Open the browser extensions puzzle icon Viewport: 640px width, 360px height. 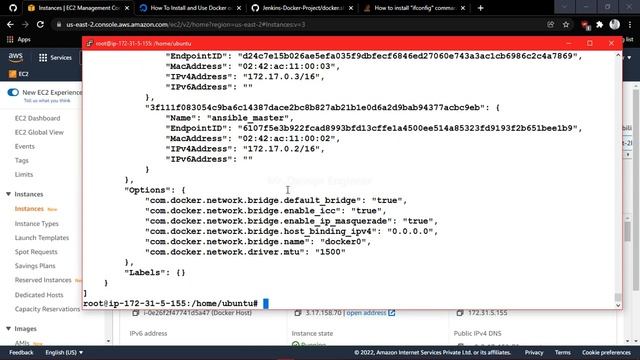pyautogui.click(x=600, y=24)
